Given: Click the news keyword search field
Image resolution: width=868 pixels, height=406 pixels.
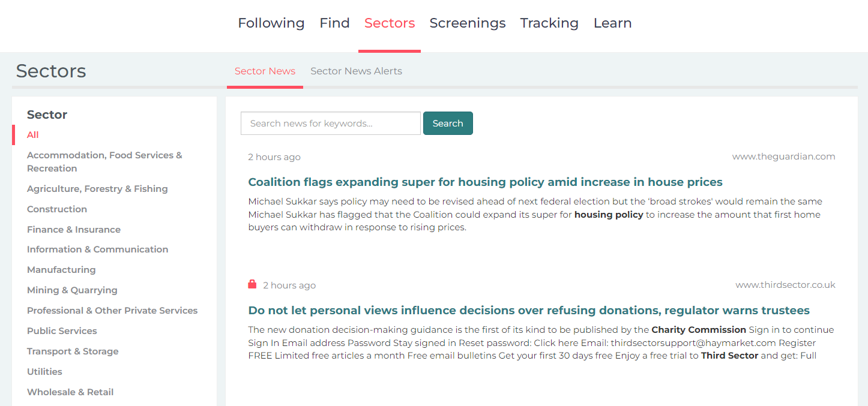Looking at the screenshot, I should point(330,124).
